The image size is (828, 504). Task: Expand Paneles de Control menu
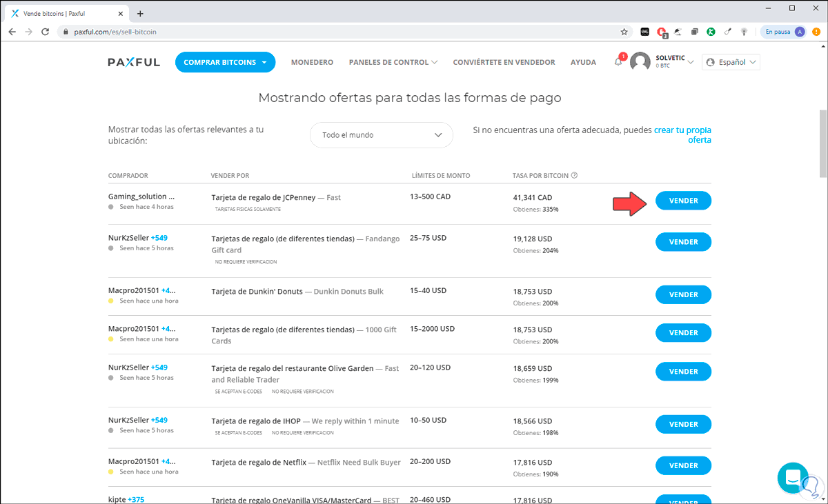click(x=393, y=62)
